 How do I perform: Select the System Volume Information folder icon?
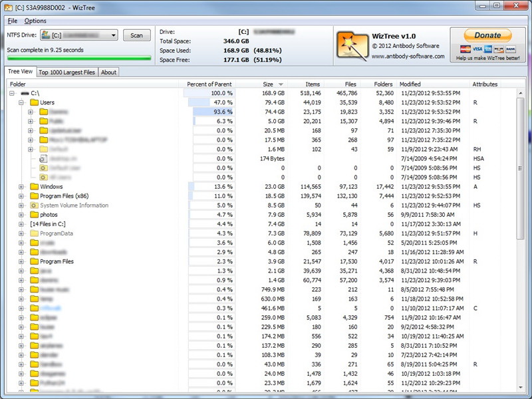point(35,205)
